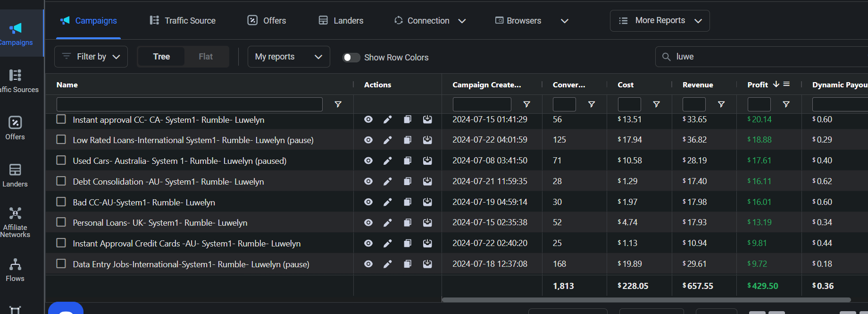Click the horizontal scrollbar below the table
This screenshot has height=314, width=868.
[x=646, y=300]
